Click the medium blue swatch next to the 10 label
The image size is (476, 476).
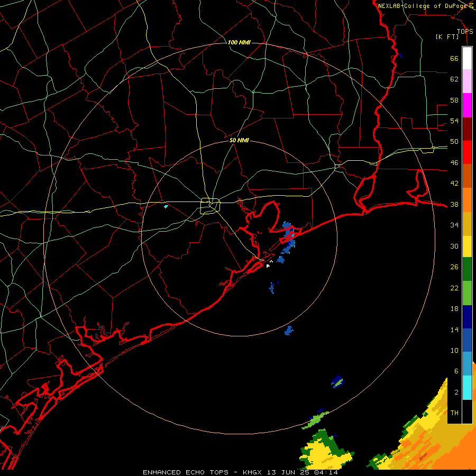[467, 340]
